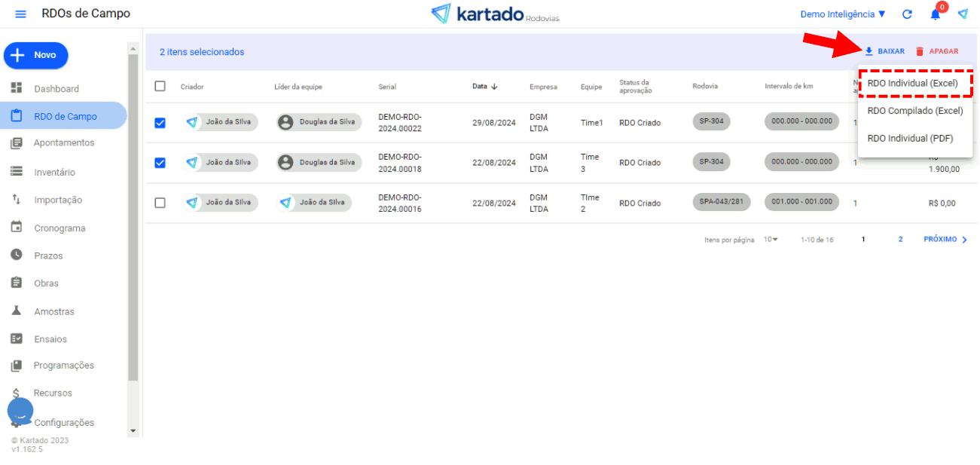Viewport: 980px width, 465px height.
Task: Open Cronograma calendar icon in sidebar
Action: [x=17, y=228]
